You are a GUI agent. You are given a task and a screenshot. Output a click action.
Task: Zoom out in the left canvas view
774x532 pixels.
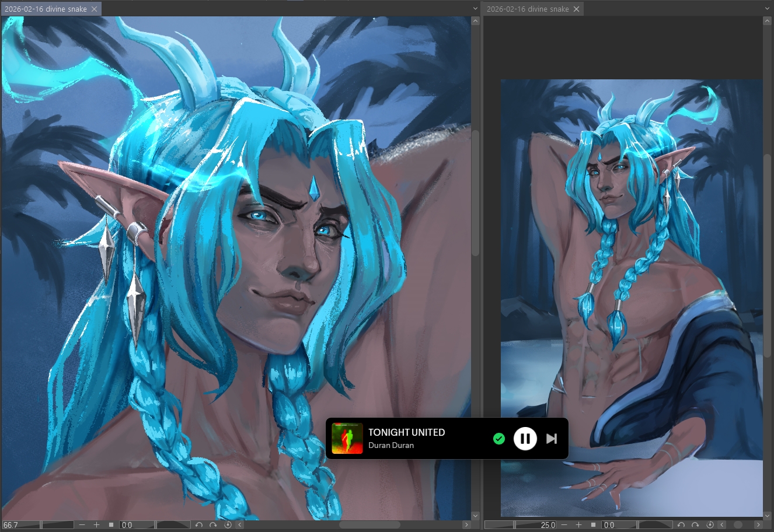tap(82, 525)
